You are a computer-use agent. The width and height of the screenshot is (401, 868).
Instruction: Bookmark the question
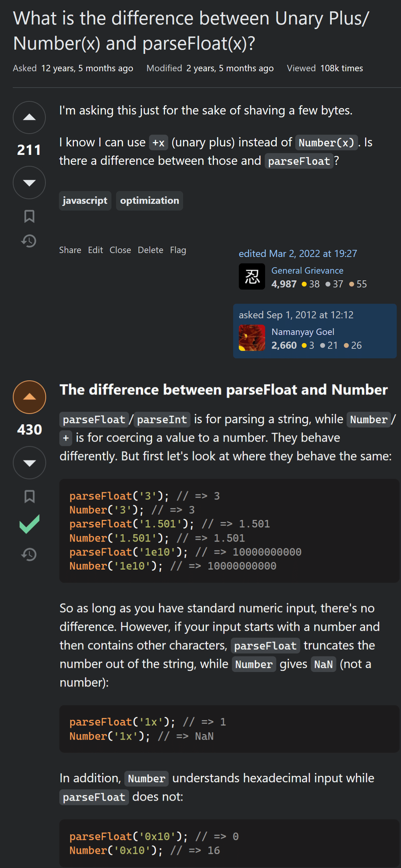(x=29, y=216)
